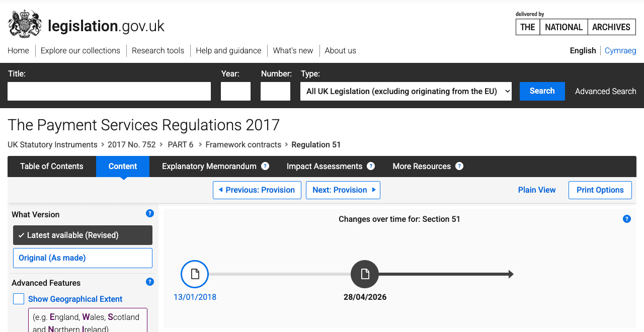
Task: Select the 28/04/2026 timeline document icon
Action: click(x=365, y=274)
